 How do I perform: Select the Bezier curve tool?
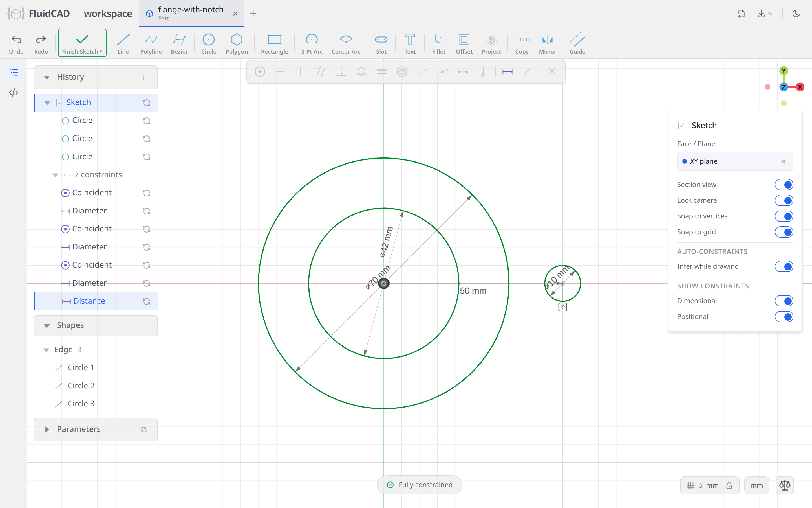point(179,44)
